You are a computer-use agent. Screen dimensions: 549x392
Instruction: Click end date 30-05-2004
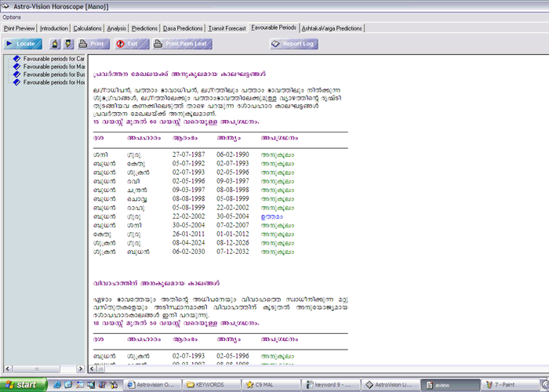coord(233,216)
